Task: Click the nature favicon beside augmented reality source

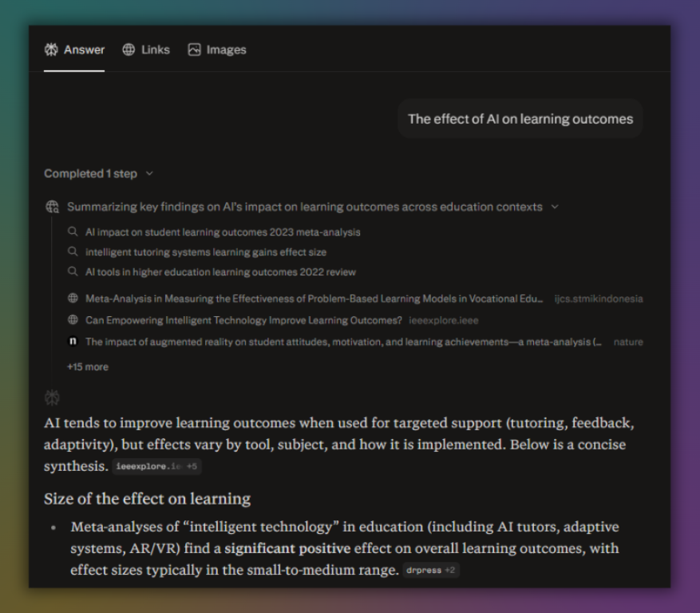Action: 73,342
